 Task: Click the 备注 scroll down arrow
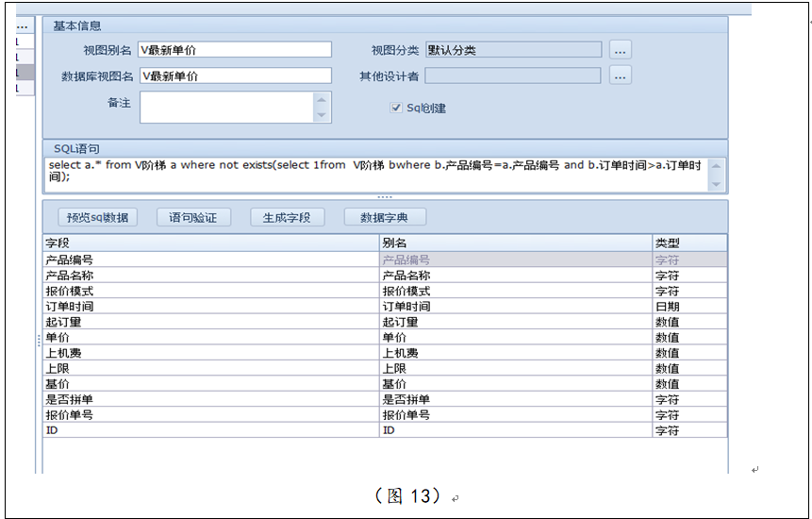coord(323,115)
